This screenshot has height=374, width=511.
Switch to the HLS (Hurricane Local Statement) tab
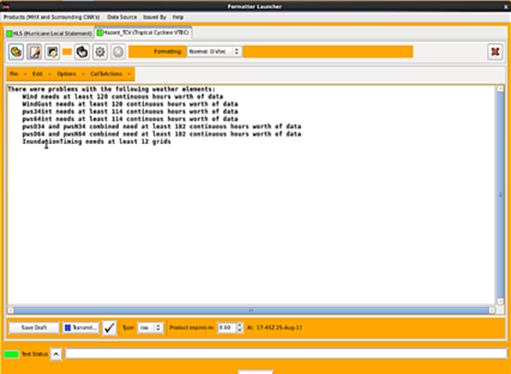pyautogui.click(x=49, y=33)
